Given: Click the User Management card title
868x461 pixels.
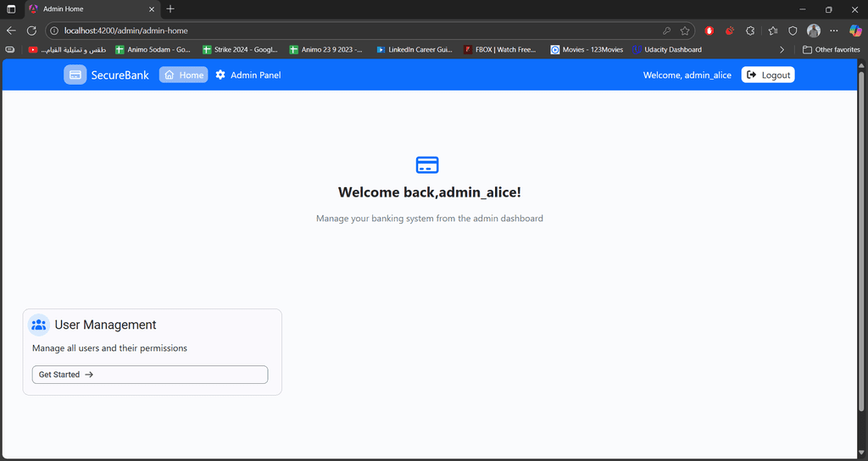Looking at the screenshot, I should click(106, 325).
